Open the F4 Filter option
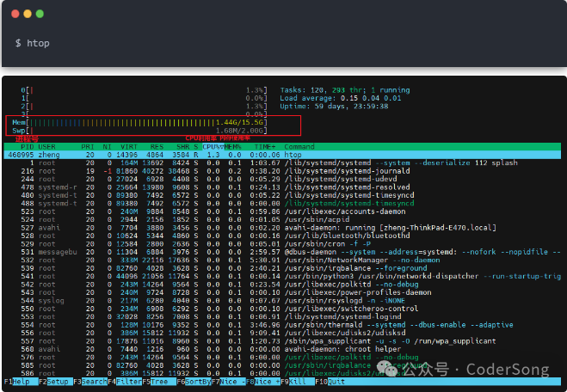 click(x=125, y=382)
